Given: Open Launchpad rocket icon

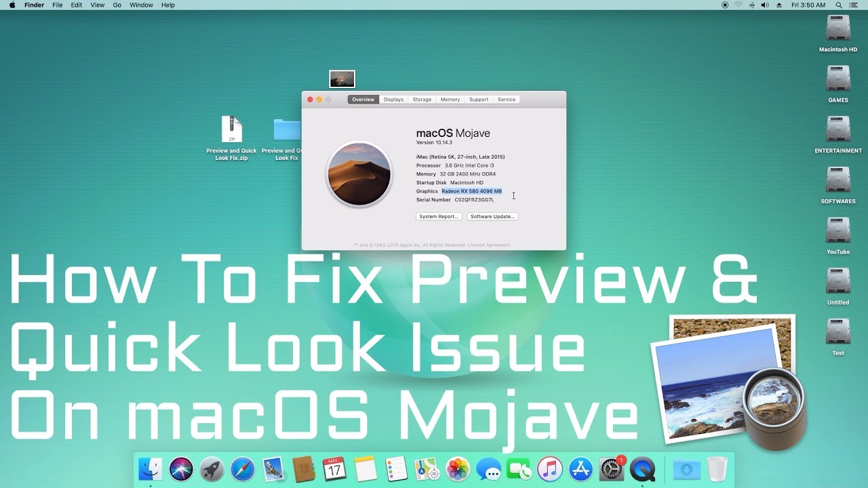Looking at the screenshot, I should click(x=212, y=469).
